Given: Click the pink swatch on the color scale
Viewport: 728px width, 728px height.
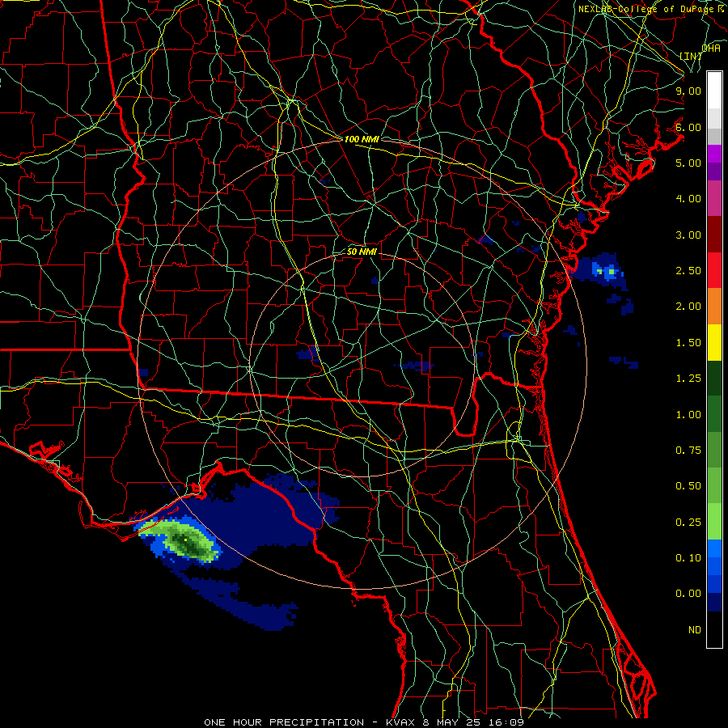Looking at the screenshot, I should click(714, 198).
